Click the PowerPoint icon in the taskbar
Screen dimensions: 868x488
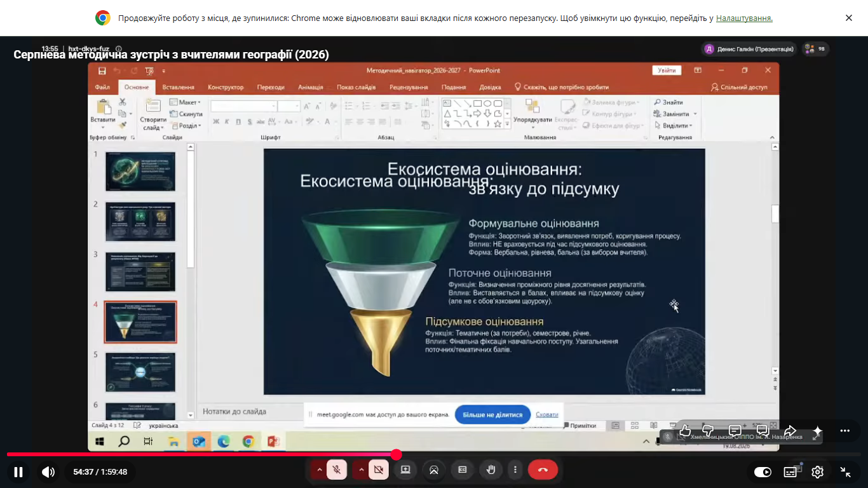pyautogui.click(x=274, y=441)
